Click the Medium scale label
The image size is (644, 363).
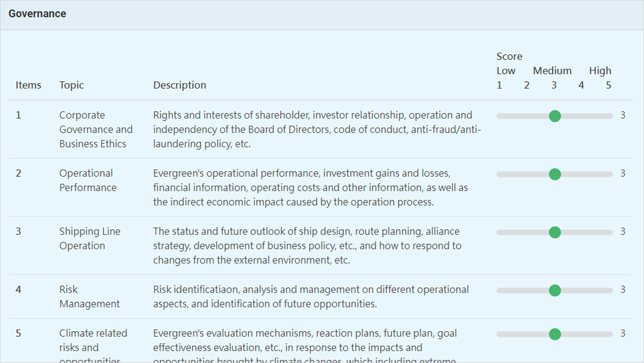click(552, 71)
